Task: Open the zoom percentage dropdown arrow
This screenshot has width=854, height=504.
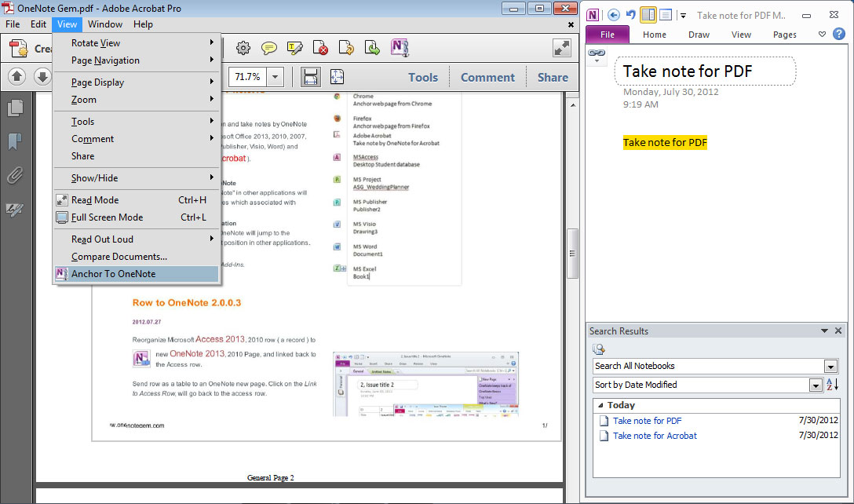Action: click(275, 77)
